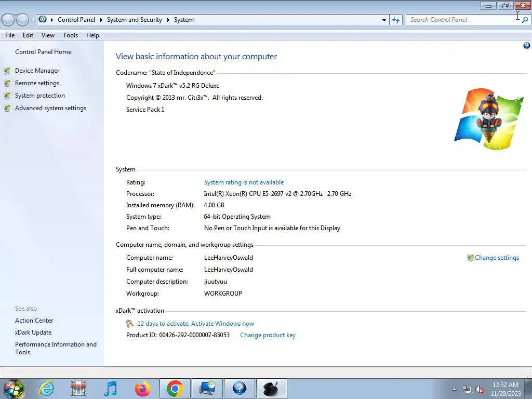532x399 pixels.
Task: Open the black hat taskbar button
Action: (x=271, y=389)
